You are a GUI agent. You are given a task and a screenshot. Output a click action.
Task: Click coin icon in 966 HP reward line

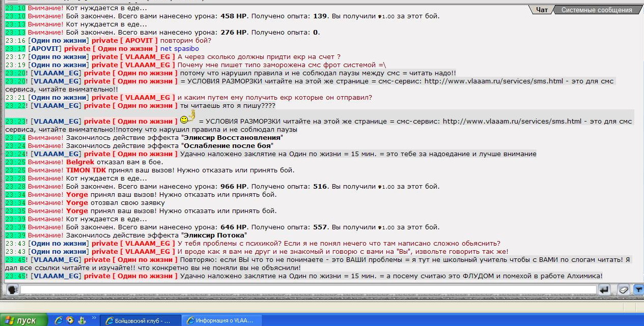point(379,187)
